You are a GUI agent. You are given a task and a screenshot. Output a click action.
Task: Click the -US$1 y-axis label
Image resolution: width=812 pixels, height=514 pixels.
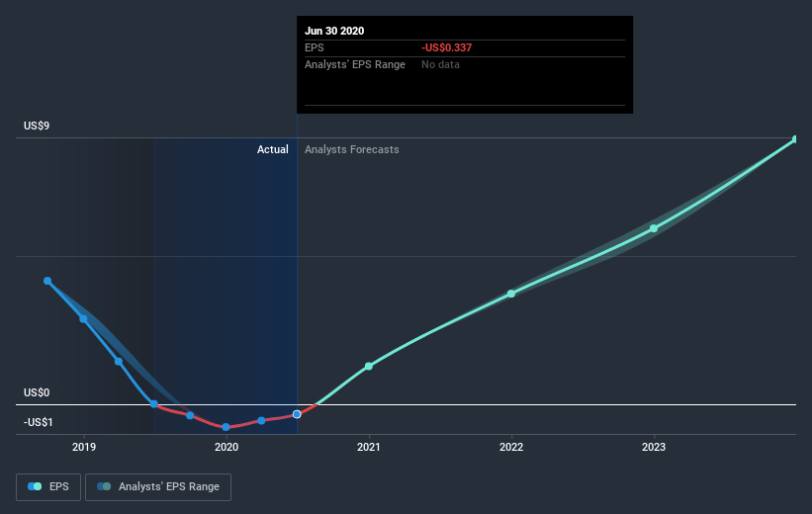click(x=38, y=422)
